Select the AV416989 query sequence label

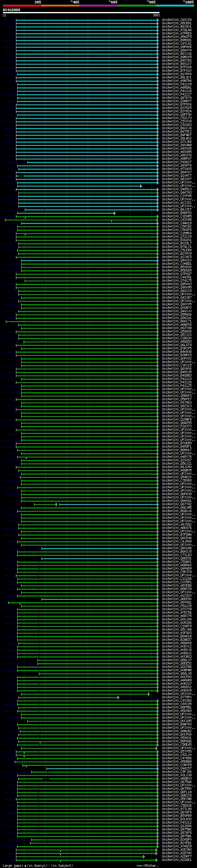tap(11, 10)
